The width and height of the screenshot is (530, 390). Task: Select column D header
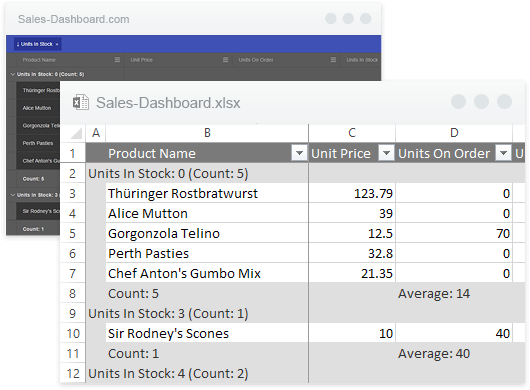click(454, 133)
